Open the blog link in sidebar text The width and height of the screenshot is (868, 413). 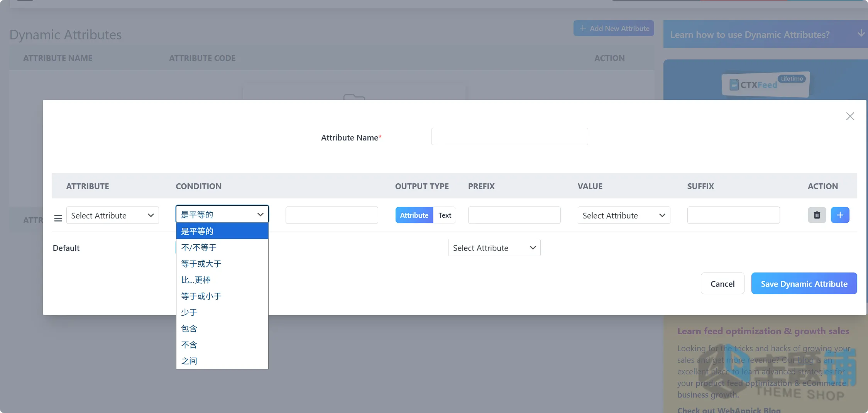pos(805,360)
